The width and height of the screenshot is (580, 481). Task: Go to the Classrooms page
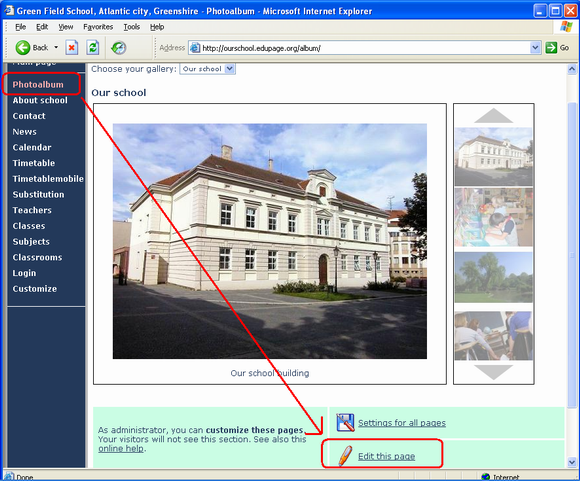[x=37, y=257]
